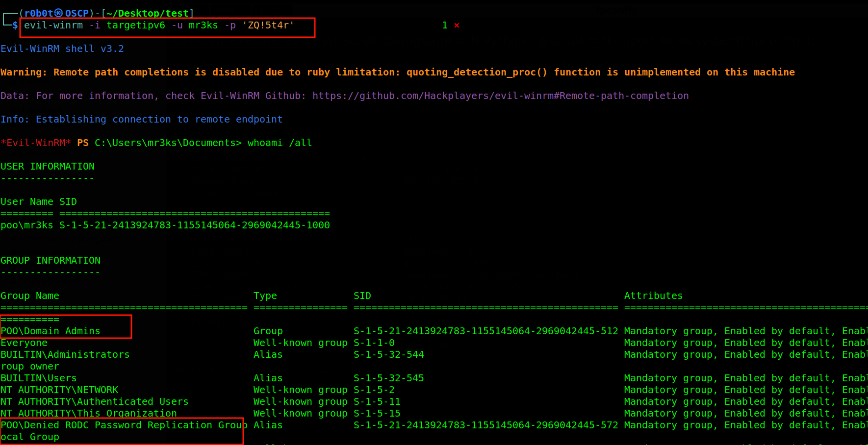The width and height of the screenshot is (868, 445).
Task: Click NT AUTHORITY\Authenticated Users group name
Action: [95, 402]
